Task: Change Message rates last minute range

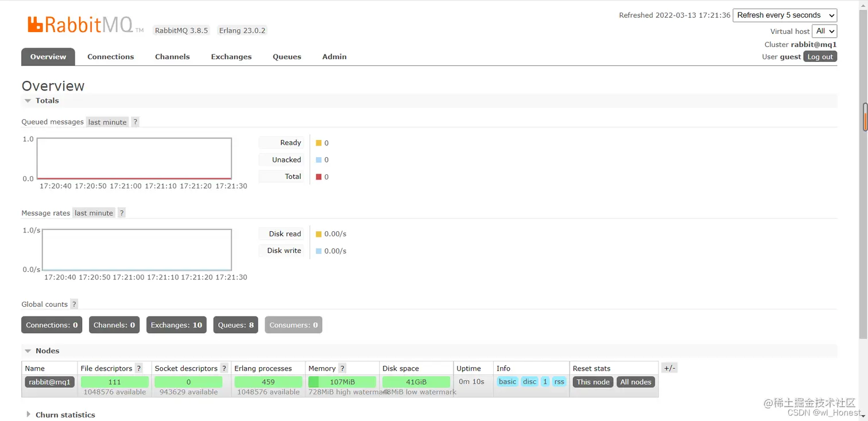Action: [x=94, y=213]
